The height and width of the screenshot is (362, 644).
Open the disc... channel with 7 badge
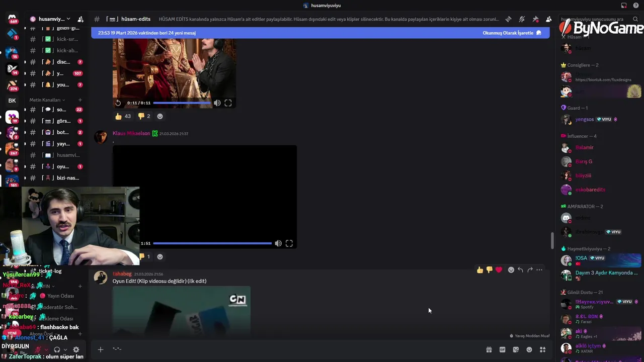point(56,62)
